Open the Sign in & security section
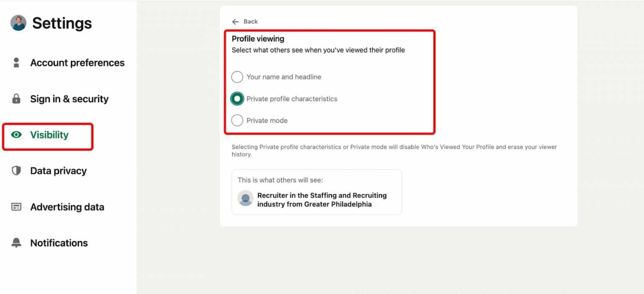 coord(68,99)
